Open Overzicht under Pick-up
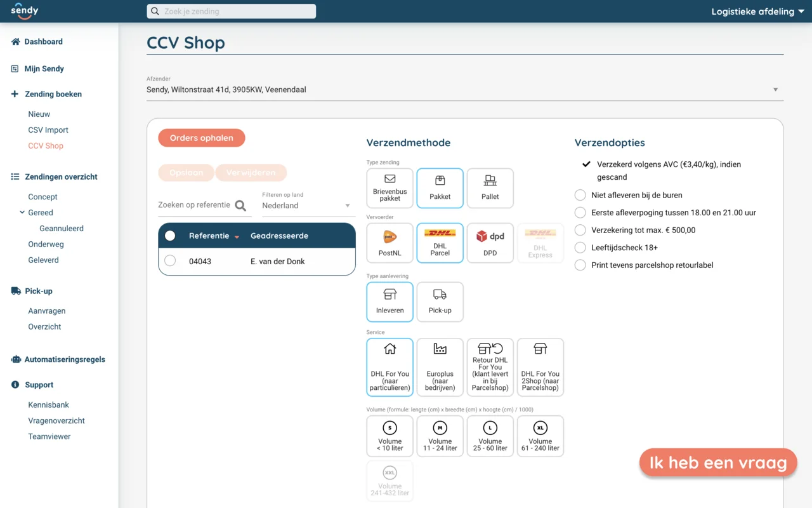This screenshot has height=508, width=812. (44, 327)
